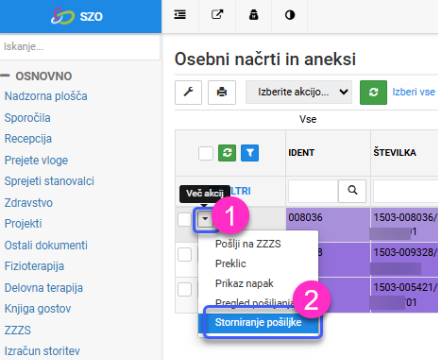Open 'Ostali dokumenti' in sidebar

point(46,245)
